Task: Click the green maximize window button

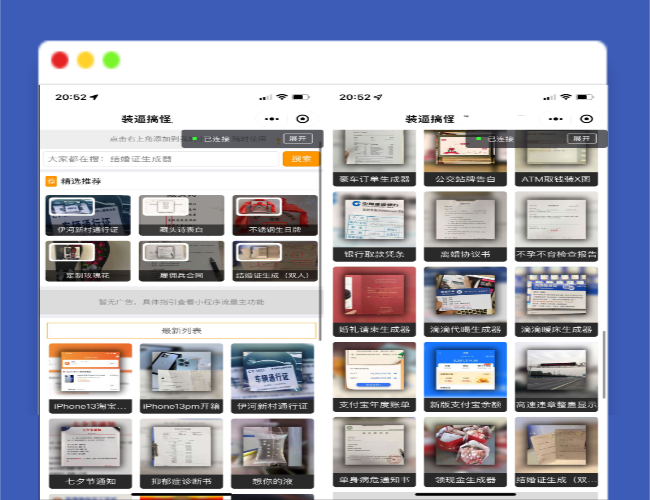Action: (111, 60)
